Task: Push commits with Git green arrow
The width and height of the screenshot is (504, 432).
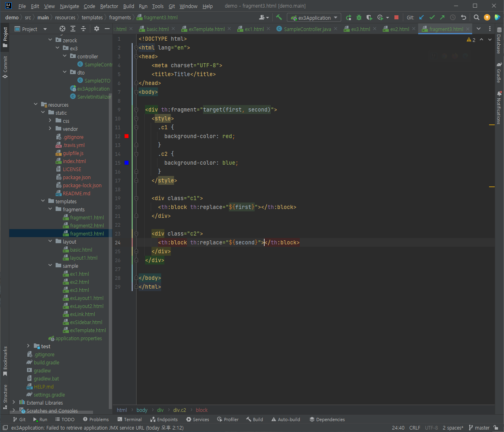Action: 442,17
